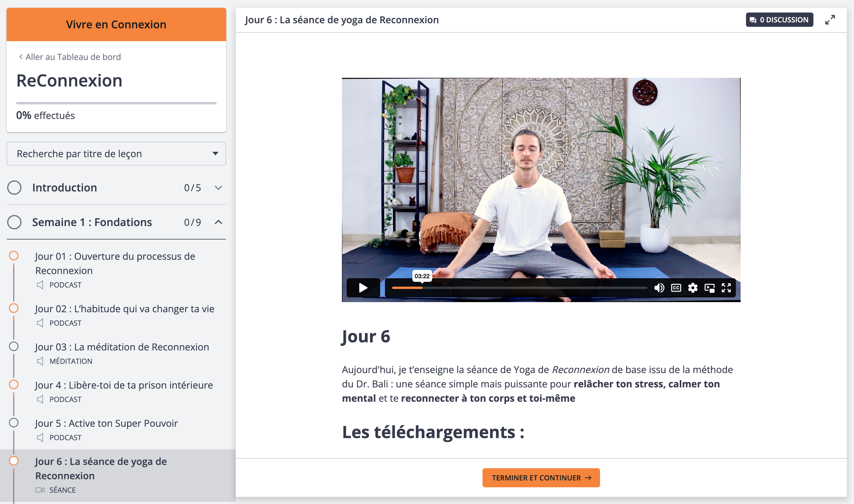Open Jour 02 L'habitude qui va changer
This screenshot has height=504, width=854.
click(x=125, y=309)
